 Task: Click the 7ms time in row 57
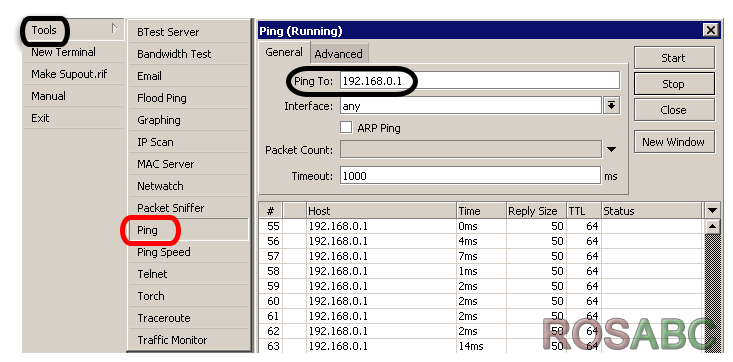(468, 256)
